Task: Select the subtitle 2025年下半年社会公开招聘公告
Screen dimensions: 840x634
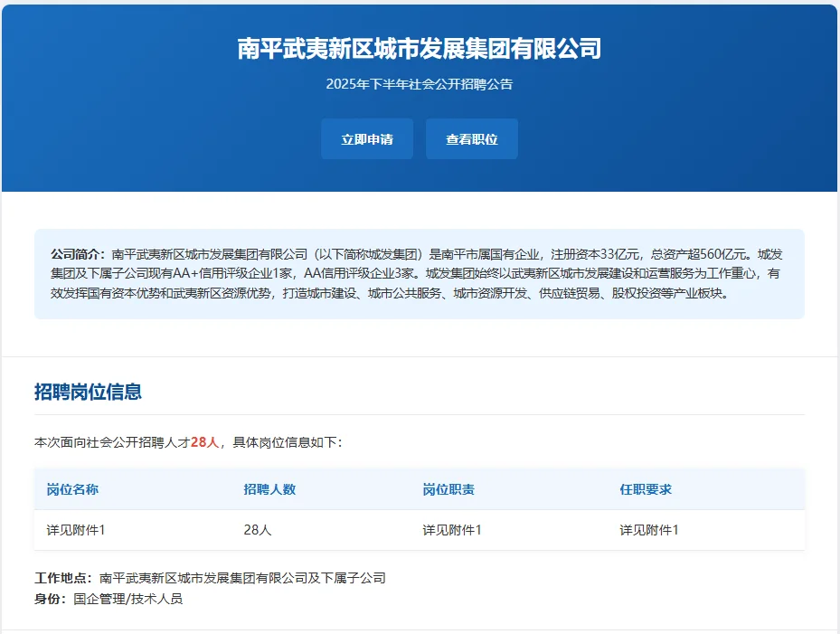Action: coord(420,83)
